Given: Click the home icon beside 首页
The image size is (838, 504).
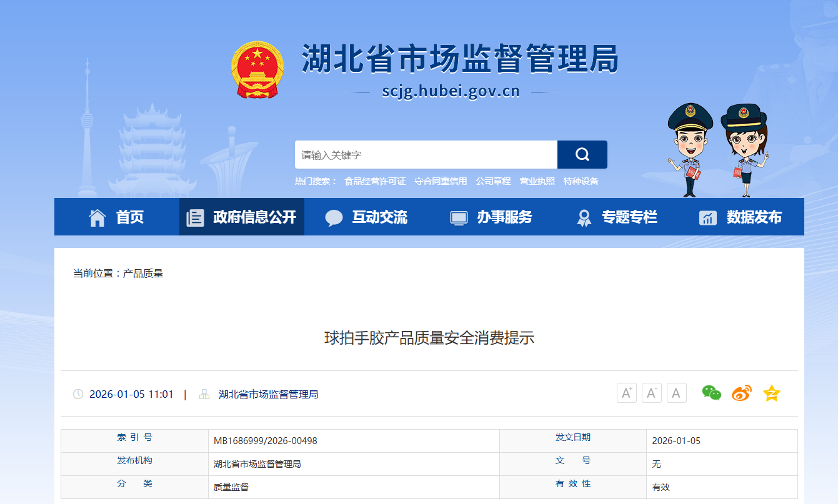Looking at the screenshot, I should pos(97,217).
